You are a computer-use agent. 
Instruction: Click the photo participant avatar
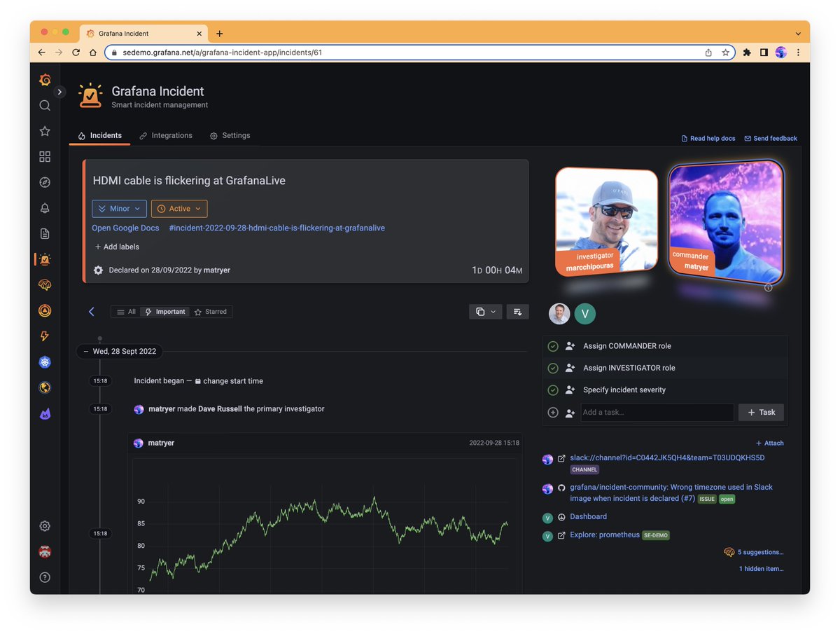559,314
